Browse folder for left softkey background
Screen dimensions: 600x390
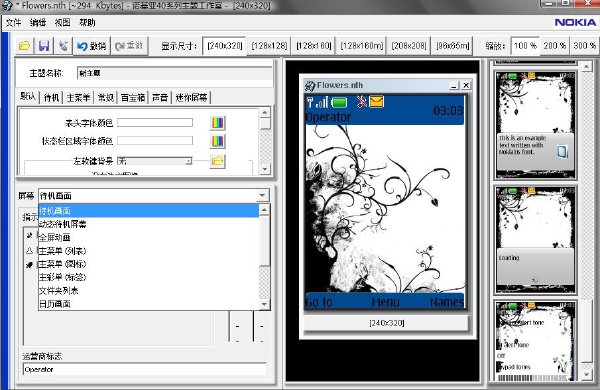point(217,161)
